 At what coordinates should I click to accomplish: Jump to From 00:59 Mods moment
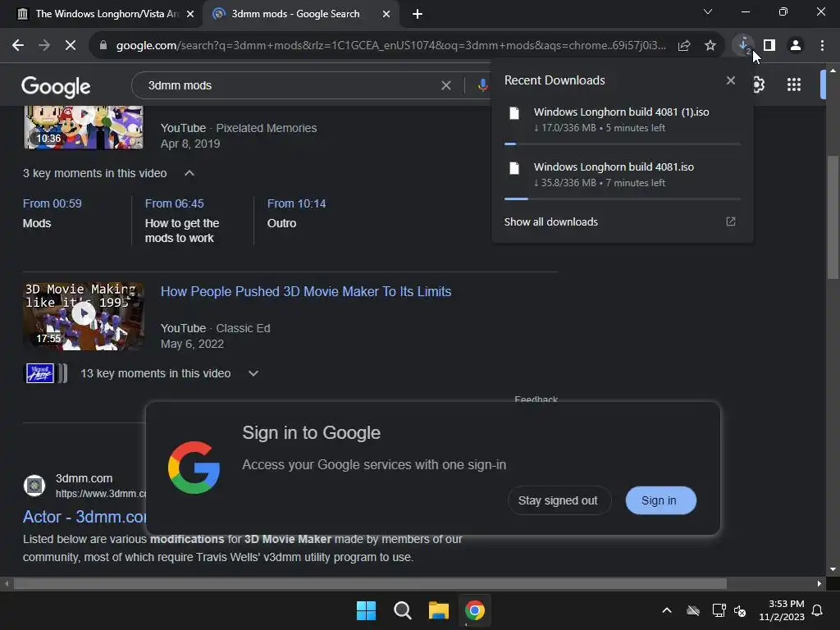coord(52,213)
